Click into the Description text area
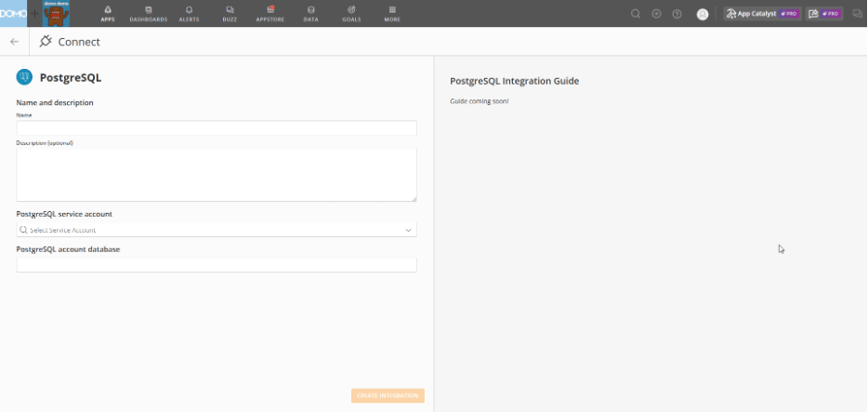Image resolution: width=868 pixels, height=413 pixels. [217, 175]
